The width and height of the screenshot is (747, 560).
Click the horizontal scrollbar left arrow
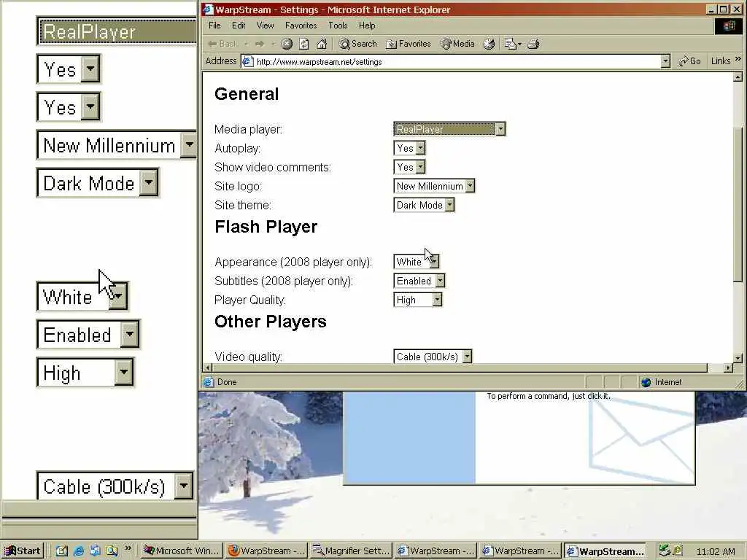(207, 367)
